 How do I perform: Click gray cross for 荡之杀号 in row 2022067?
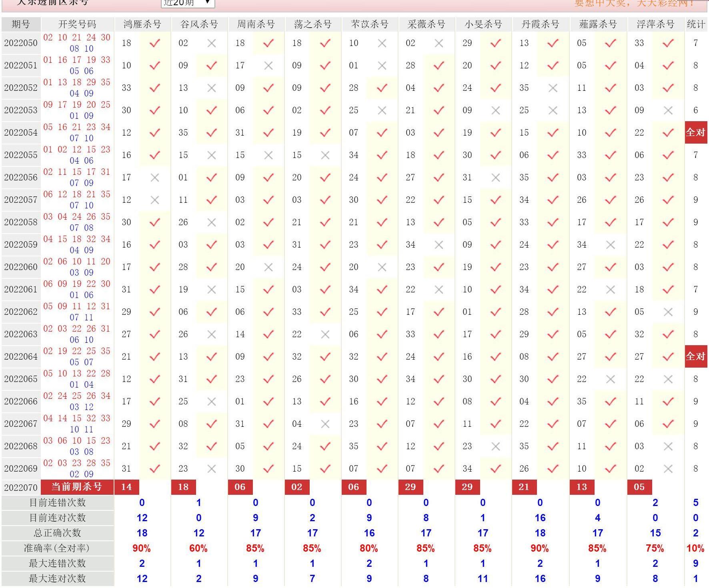click(325, 424)
